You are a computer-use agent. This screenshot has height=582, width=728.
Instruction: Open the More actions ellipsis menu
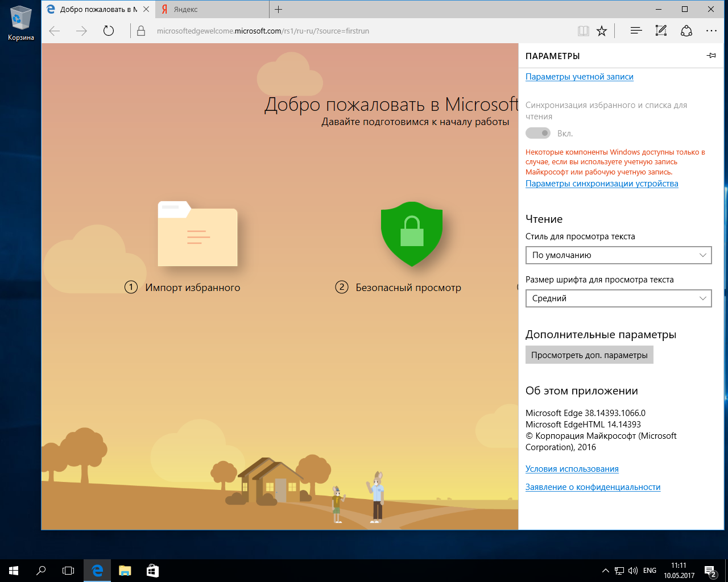[x=712, y=31]
